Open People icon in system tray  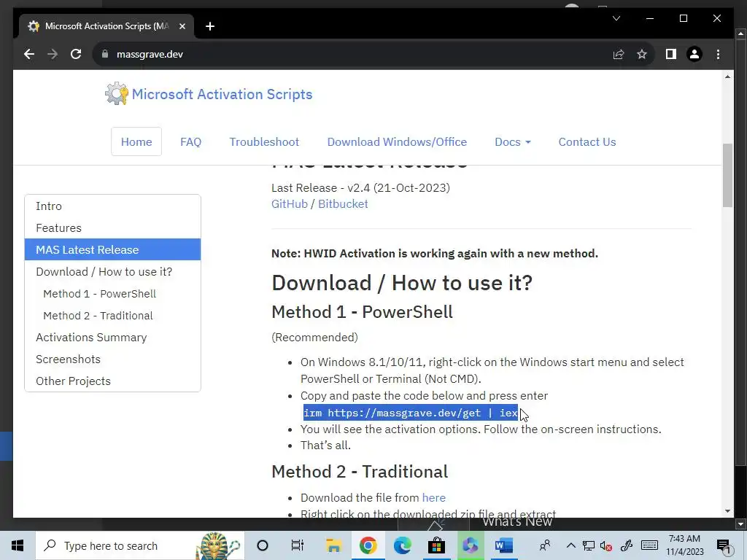pos(545,545)
